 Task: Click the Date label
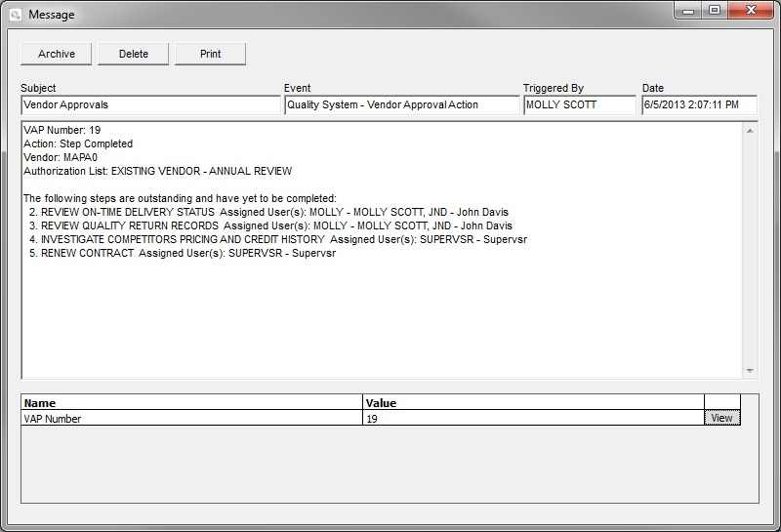[x=653, y=88]
